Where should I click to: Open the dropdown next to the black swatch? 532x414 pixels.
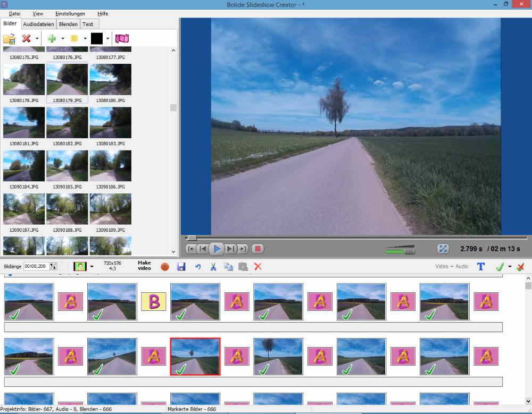(x=108, y=38)
